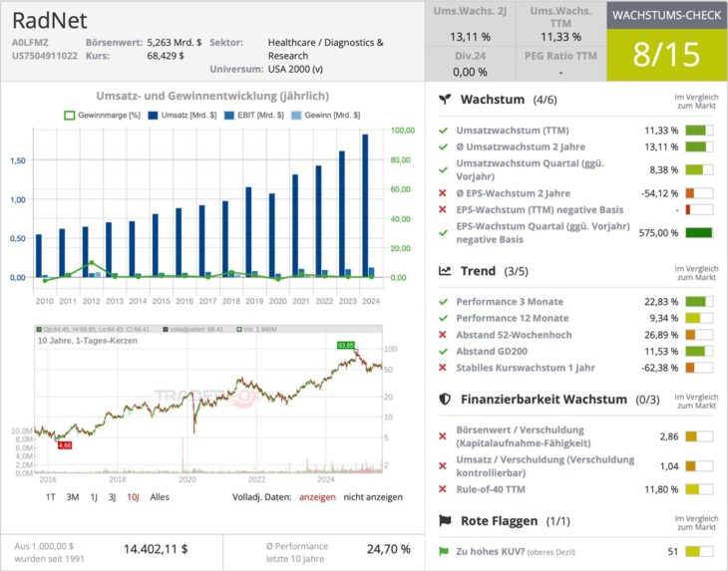Click the Trend chart icon
This screenshot has width=728, height=571.
point(445,271)
